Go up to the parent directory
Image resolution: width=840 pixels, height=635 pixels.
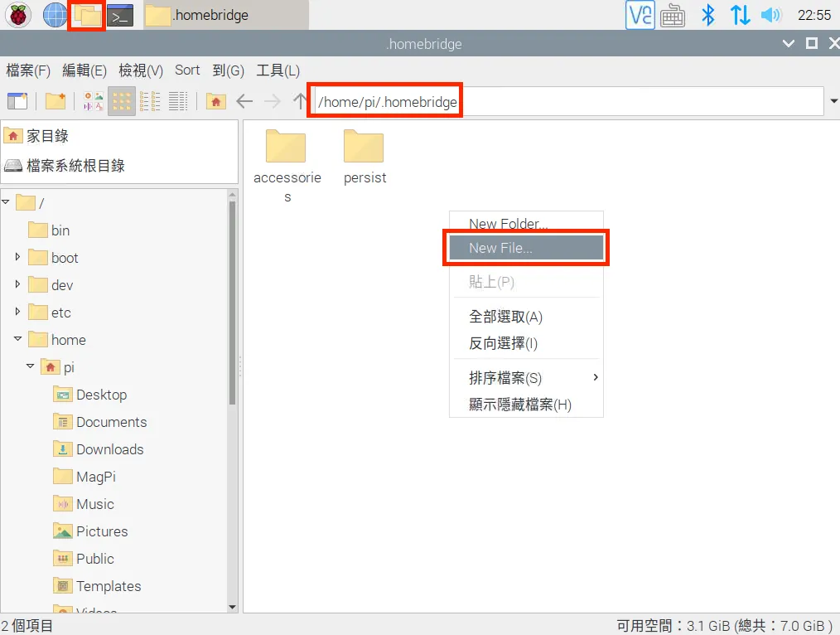click(x=300, y=101)
